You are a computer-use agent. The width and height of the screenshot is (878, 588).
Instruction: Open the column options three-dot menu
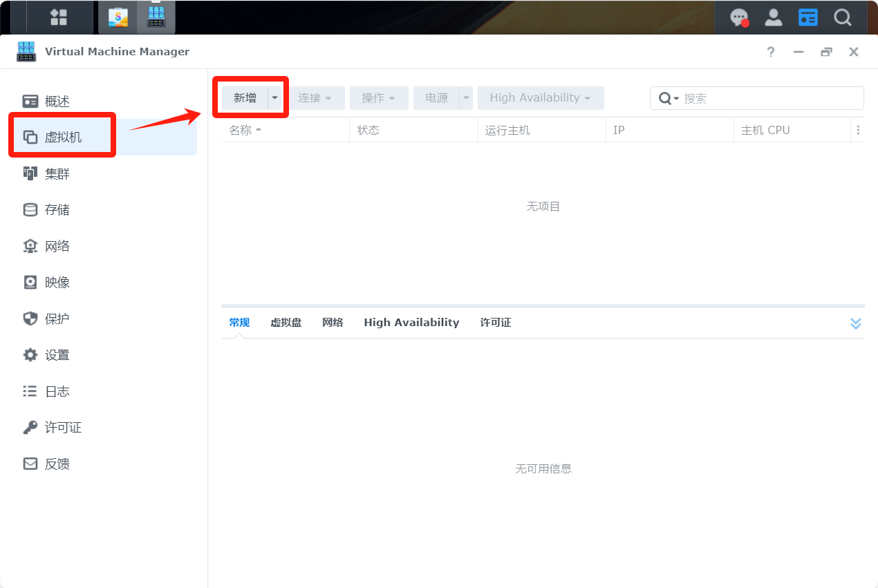[x=858, y=130]
